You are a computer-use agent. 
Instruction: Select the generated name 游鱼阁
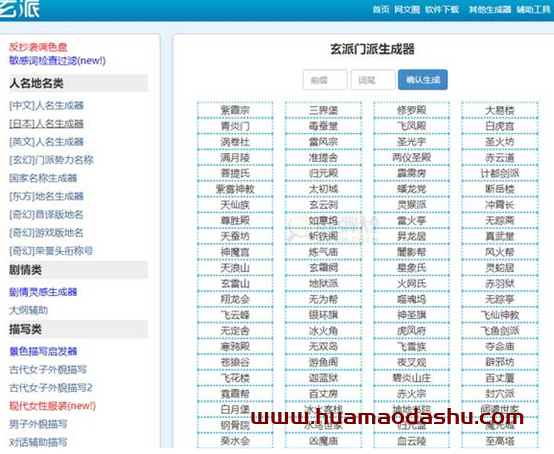pyautogui.click(x=323, y=362)
